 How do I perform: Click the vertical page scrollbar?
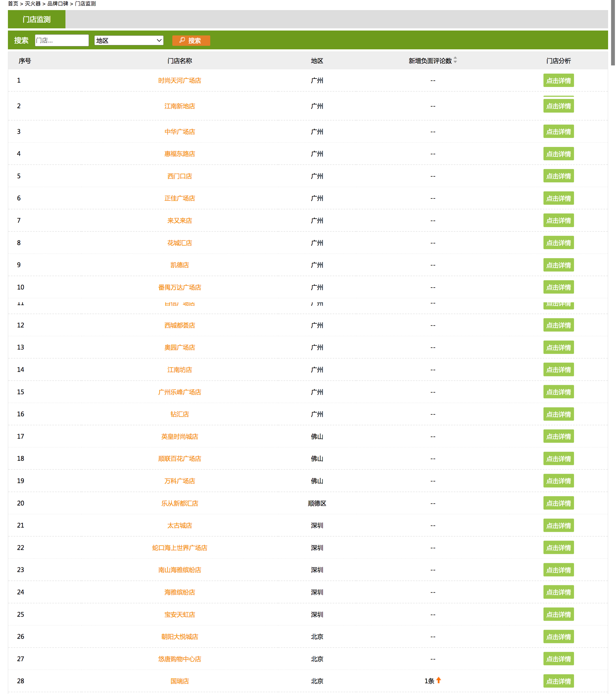613,34
